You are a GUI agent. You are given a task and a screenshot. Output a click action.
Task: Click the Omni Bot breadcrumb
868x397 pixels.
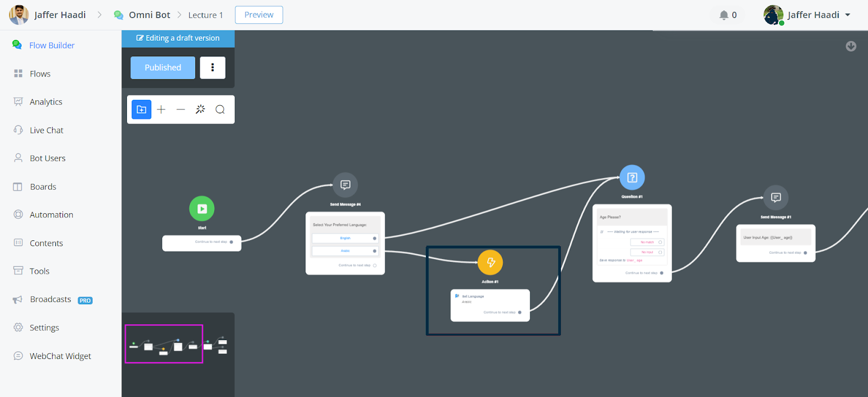point(149,15)
